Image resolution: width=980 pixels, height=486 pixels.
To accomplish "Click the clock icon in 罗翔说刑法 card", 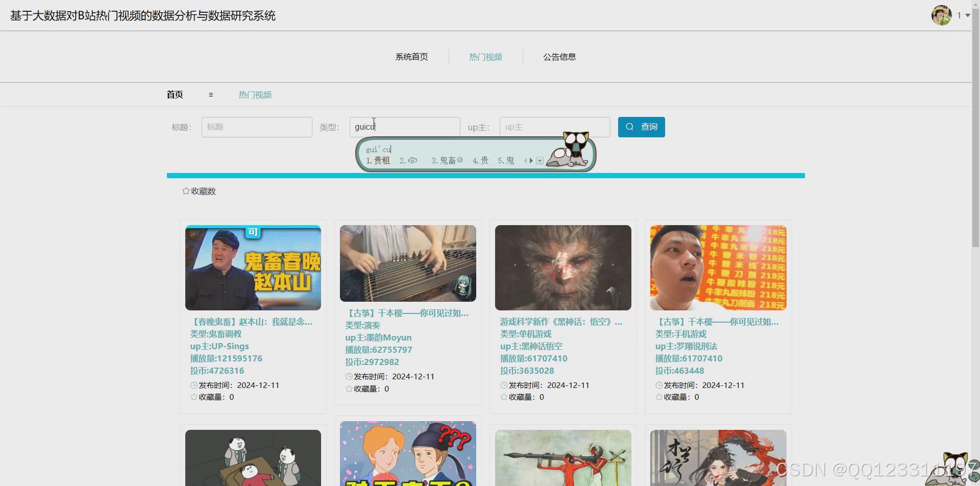I will [x=659, y=385].
